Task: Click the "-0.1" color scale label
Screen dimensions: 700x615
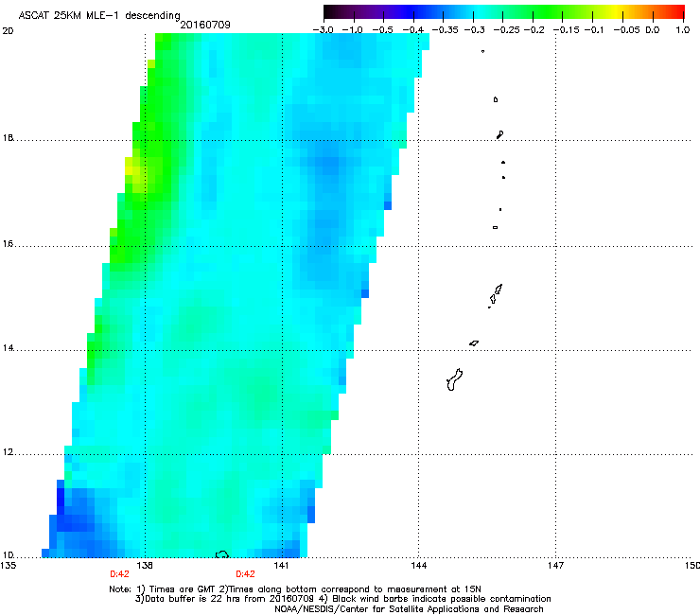Action: click(x=594, y=30)
